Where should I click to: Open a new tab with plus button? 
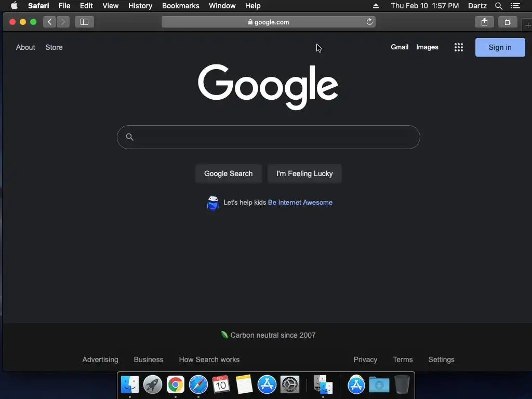528,25
